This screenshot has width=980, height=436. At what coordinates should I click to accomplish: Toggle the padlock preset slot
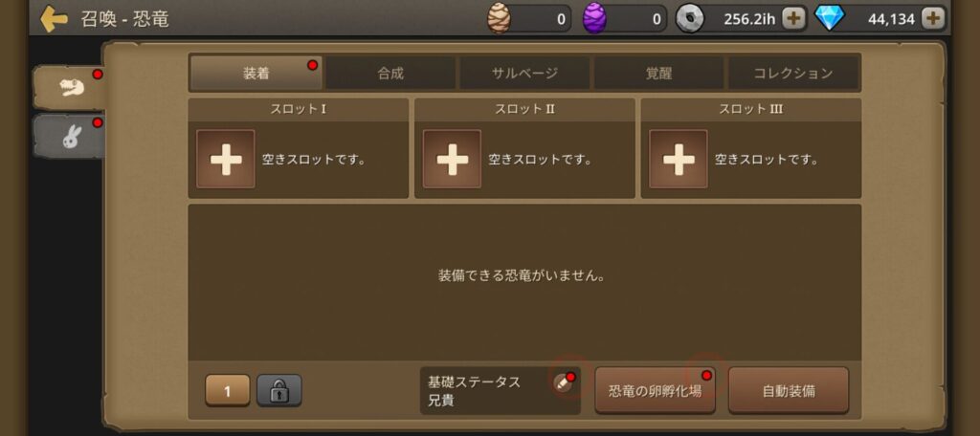pos(278,391)
